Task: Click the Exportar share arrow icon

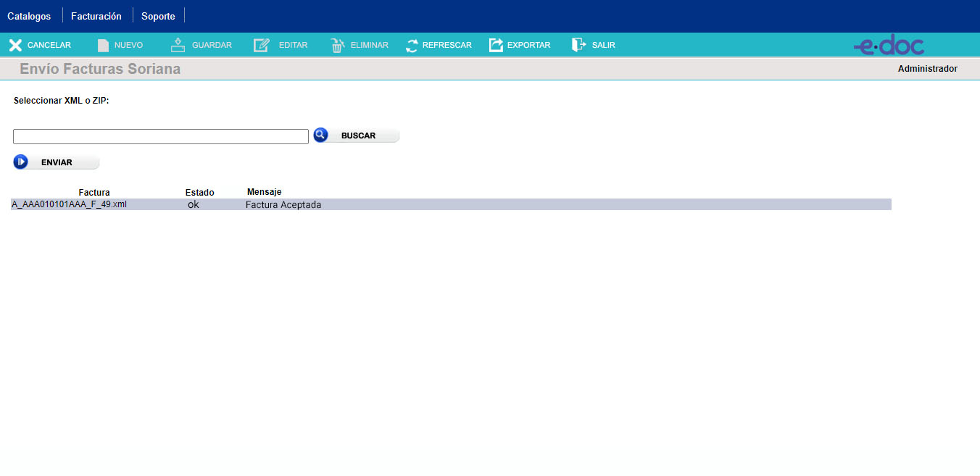Action: [x=496, y=46]
